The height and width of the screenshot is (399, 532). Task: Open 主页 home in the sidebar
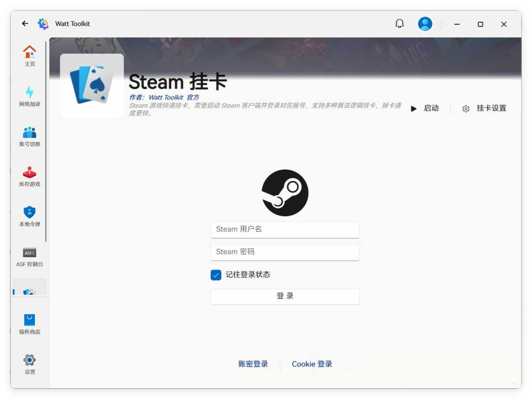pos(30,56)
